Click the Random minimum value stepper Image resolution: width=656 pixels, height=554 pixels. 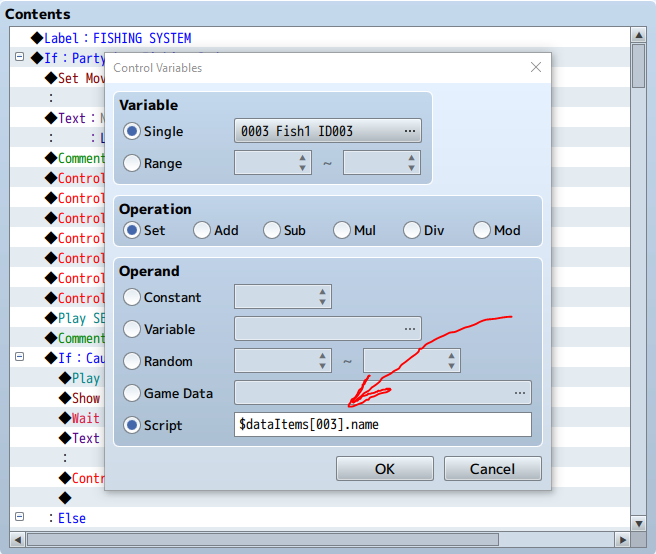[323, 361]
